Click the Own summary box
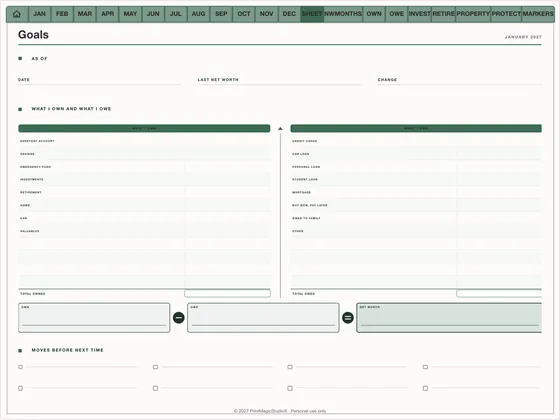The image size is (560, 420). [94, 318]
